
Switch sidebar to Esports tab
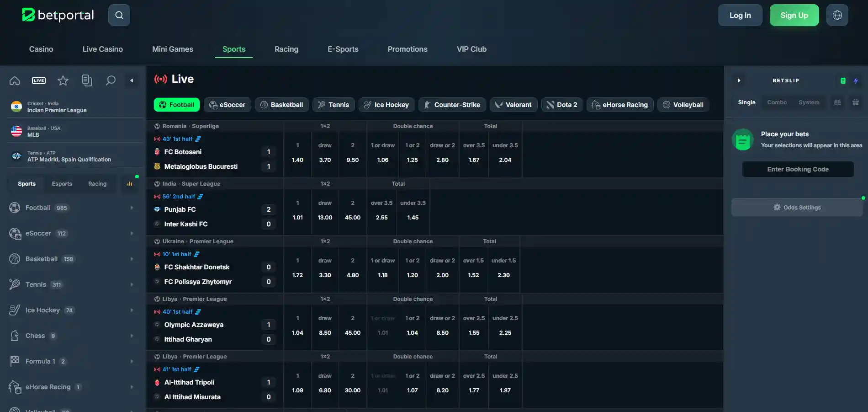[62, 184]
